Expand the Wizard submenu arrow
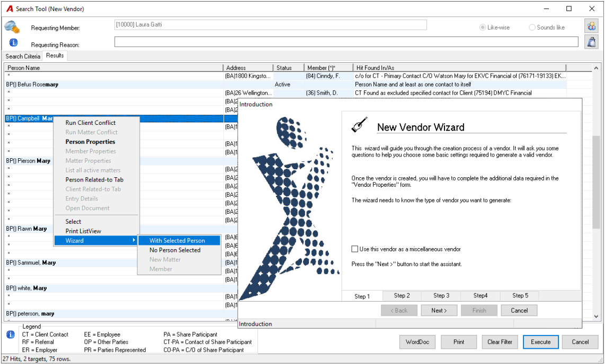Screen dimensions: 605x364 pos(134,240)
